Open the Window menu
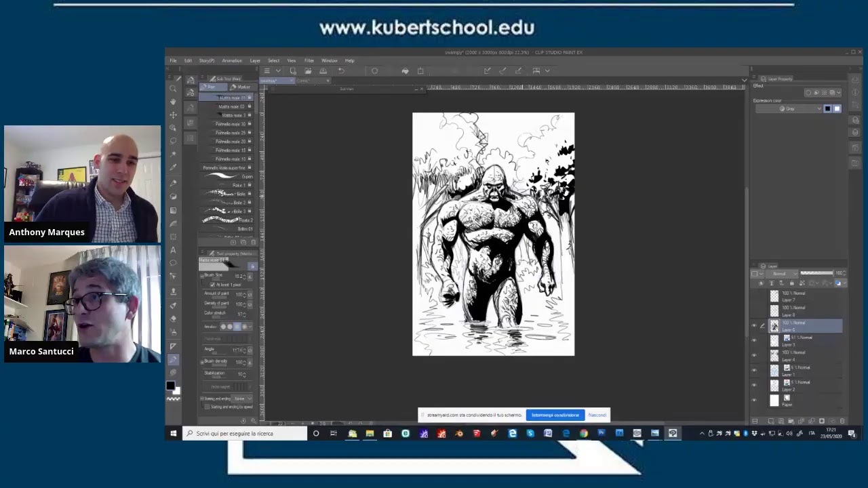Viewport: 868px width, 488px height. (329, 60)
